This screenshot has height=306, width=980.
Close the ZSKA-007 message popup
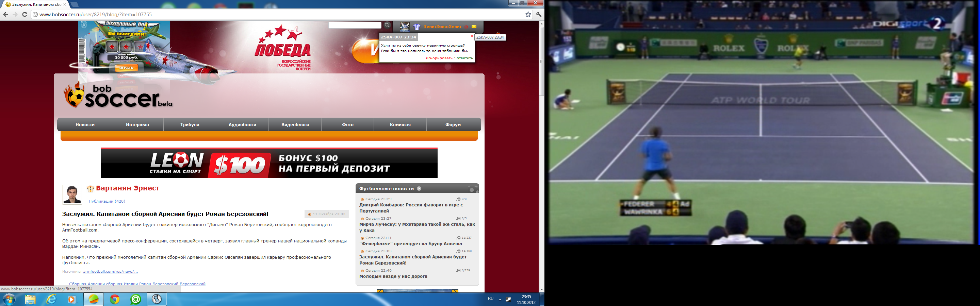(x=472, y=36)
